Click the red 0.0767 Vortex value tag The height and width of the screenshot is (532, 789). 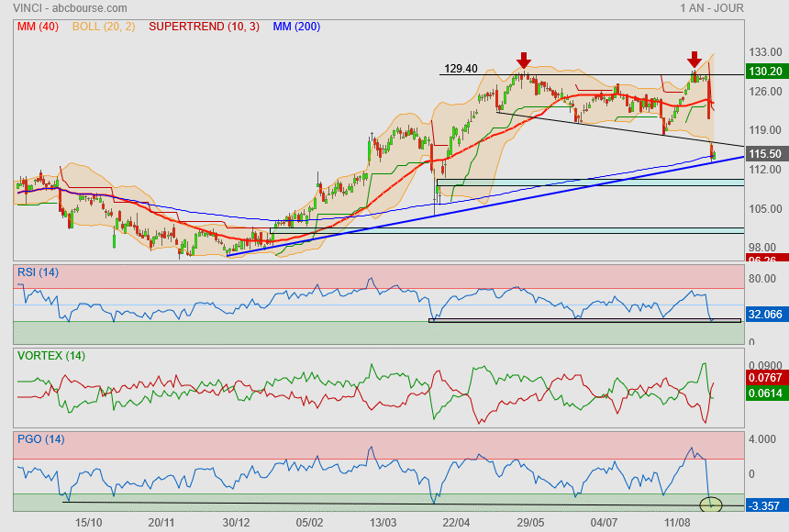coord(764,377)
